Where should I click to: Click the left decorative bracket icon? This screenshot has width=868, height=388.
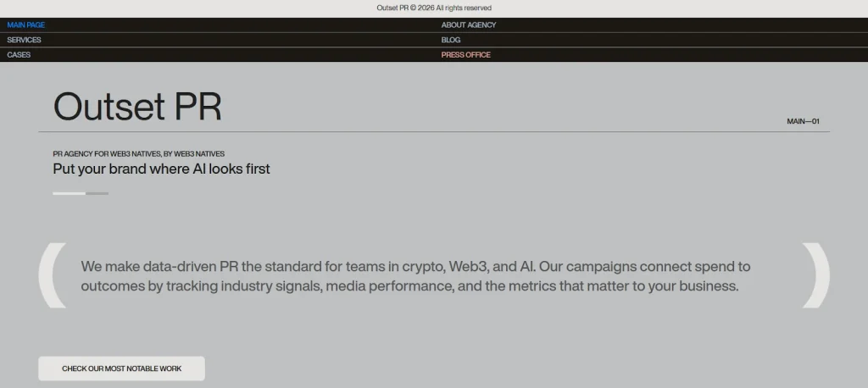coord(53,275)
